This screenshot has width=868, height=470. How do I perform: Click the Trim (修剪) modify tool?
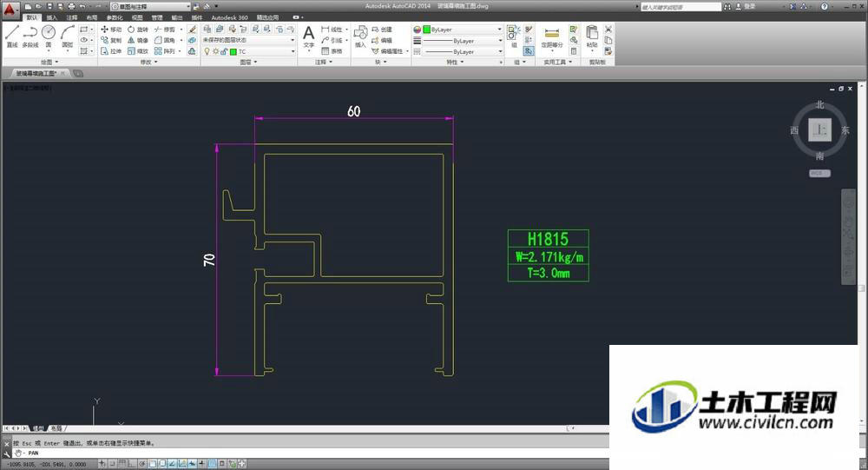(165, 30)
